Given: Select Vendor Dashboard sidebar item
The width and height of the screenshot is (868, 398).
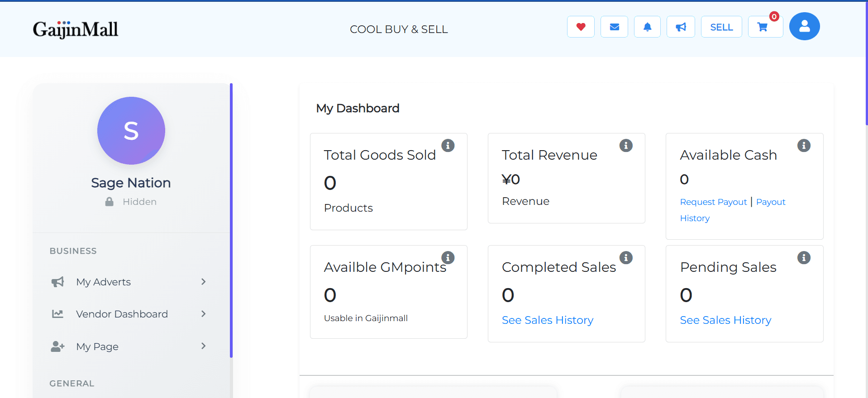Looking at the screenshot, I should [x=122, y=314].
